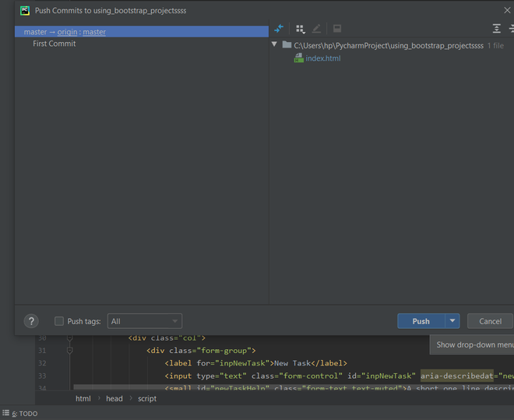Image resolution: width=514 pixels, height=420 pixels.
Task: Open help with the question mark icon
Action: coord(31,321)
